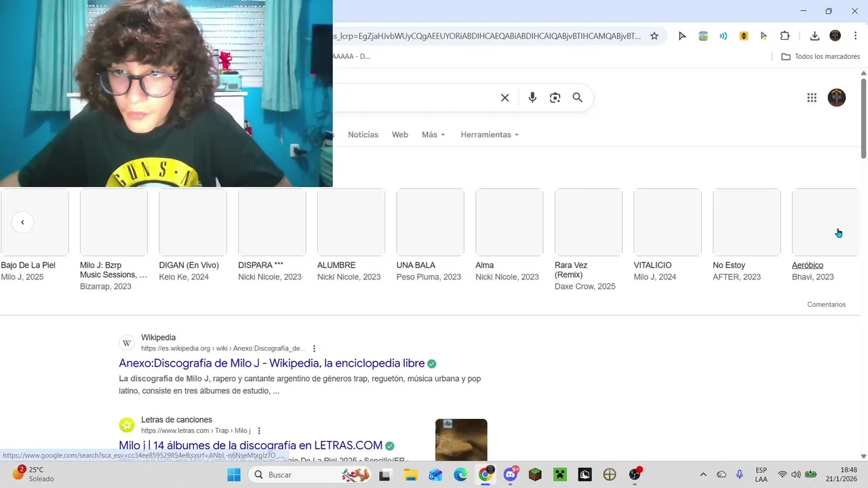This screenshot has height=488, width=868.
Task: Click the URL in address bar
Action: (x=487, y=36)
